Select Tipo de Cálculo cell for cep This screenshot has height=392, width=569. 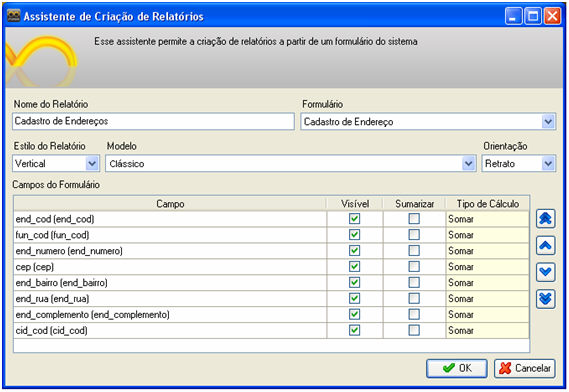[487, 267]
